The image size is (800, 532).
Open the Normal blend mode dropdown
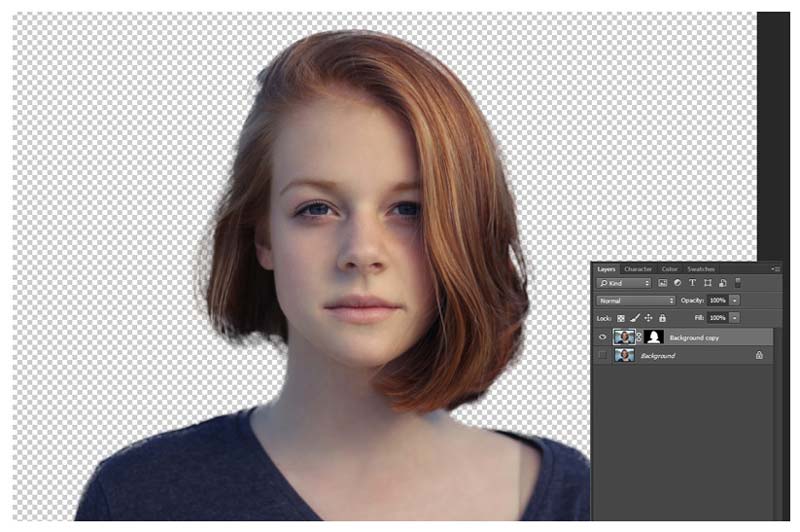point(636,301)
